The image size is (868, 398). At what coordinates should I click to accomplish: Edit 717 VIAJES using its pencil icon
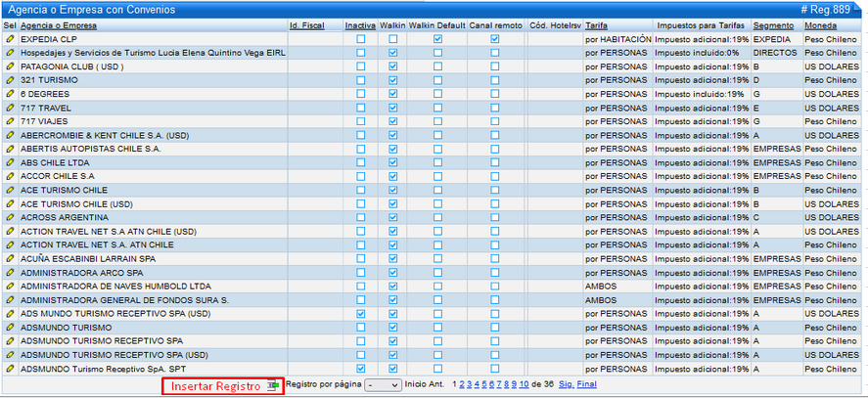10,121
